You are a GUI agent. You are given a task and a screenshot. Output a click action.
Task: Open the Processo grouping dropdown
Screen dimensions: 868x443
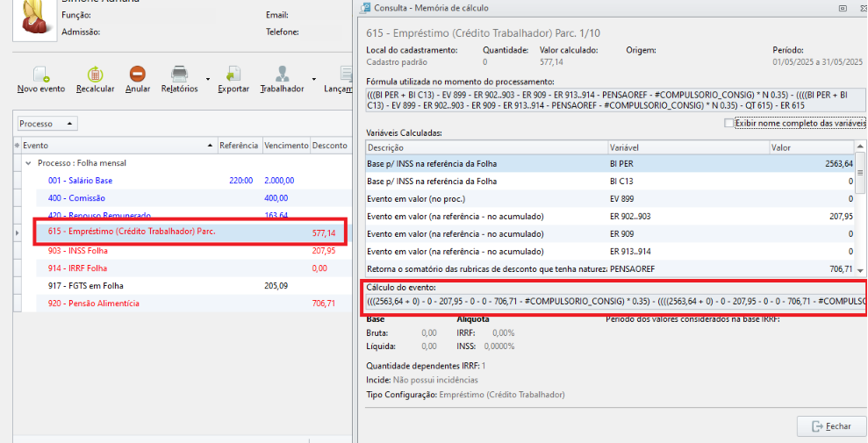coord(47,124)
